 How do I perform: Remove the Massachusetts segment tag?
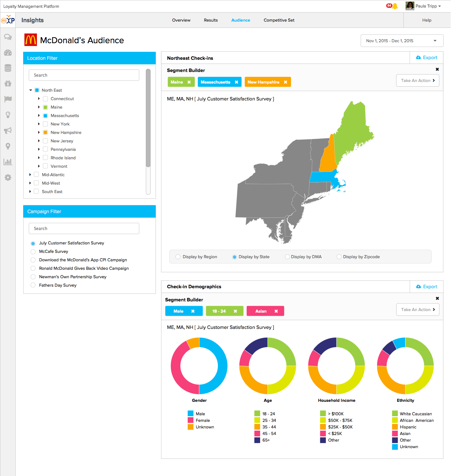[x=236, y=82]
